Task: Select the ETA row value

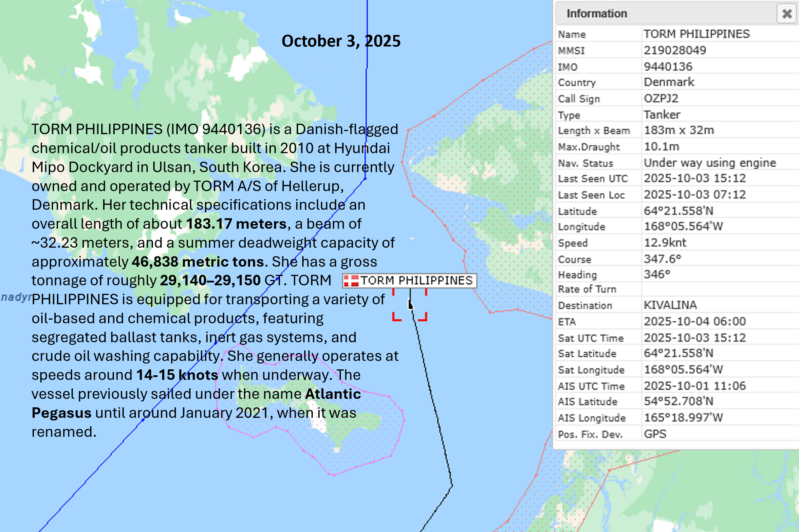Action: point(695,321)
